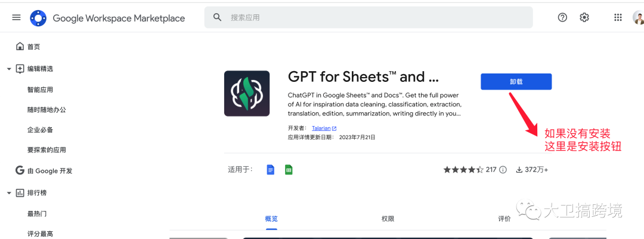The image size is (644, 239).
Task: Click the GPT for Sheets app logo
Action: [x=247, y=93]
